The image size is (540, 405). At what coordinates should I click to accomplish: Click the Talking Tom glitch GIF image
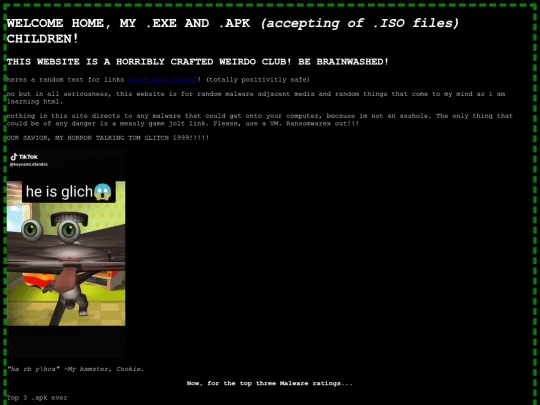tap(66, 253)
